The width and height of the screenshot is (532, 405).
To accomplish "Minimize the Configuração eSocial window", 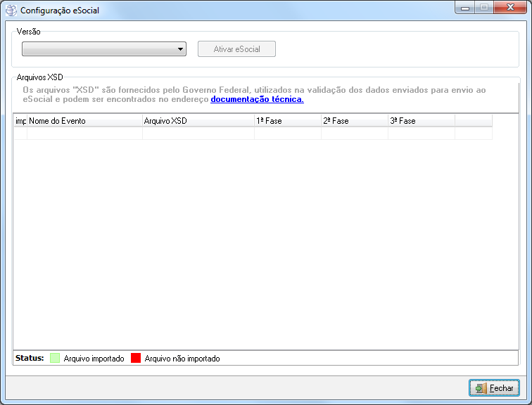I will (466, 8).
